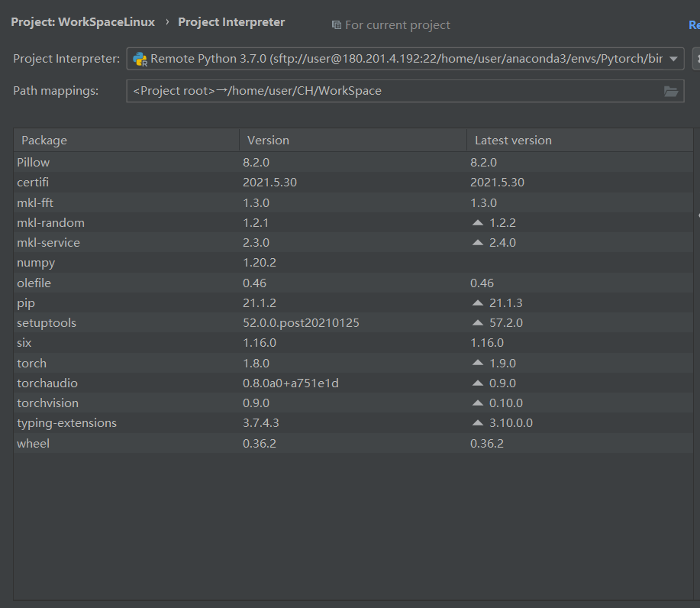Select the wheel package row

pos(353,443)
